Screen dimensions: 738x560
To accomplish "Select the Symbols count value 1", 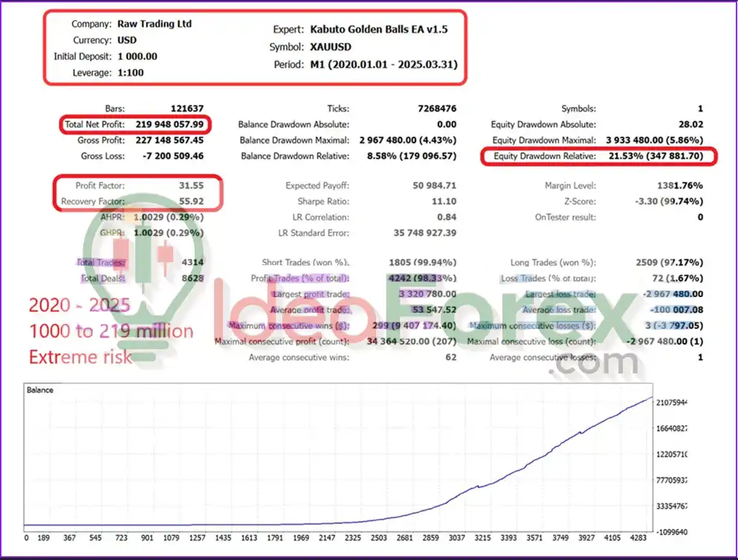I will [700, 108].
